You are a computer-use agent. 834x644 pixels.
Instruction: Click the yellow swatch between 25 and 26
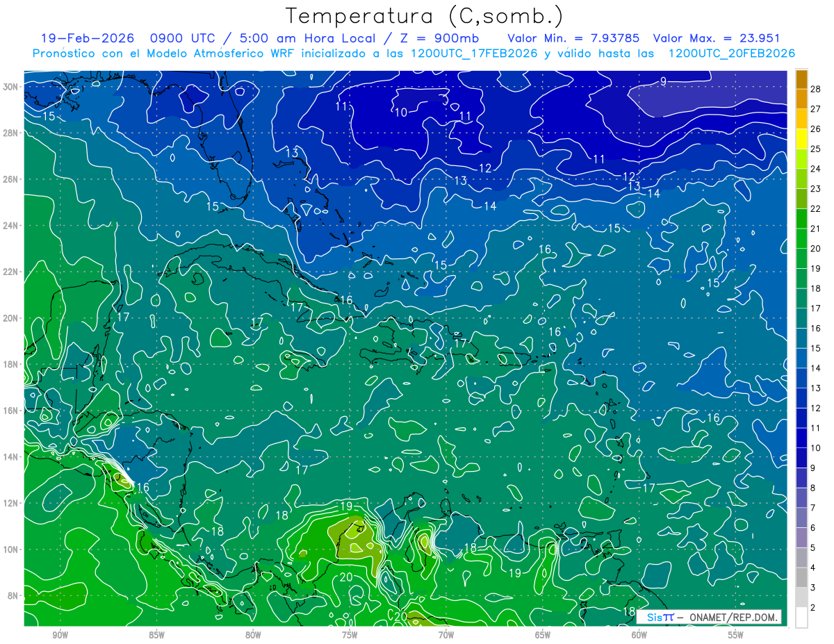(801, 139)
